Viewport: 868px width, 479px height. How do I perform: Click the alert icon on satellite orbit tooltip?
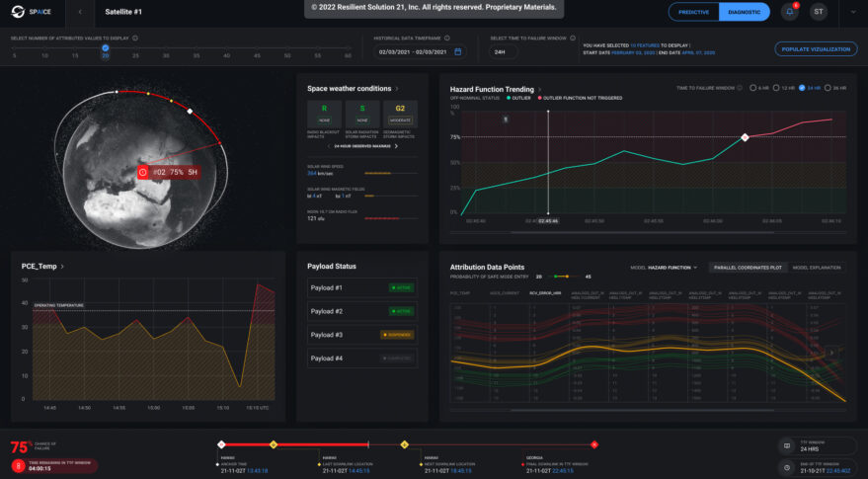click(143, 172)
